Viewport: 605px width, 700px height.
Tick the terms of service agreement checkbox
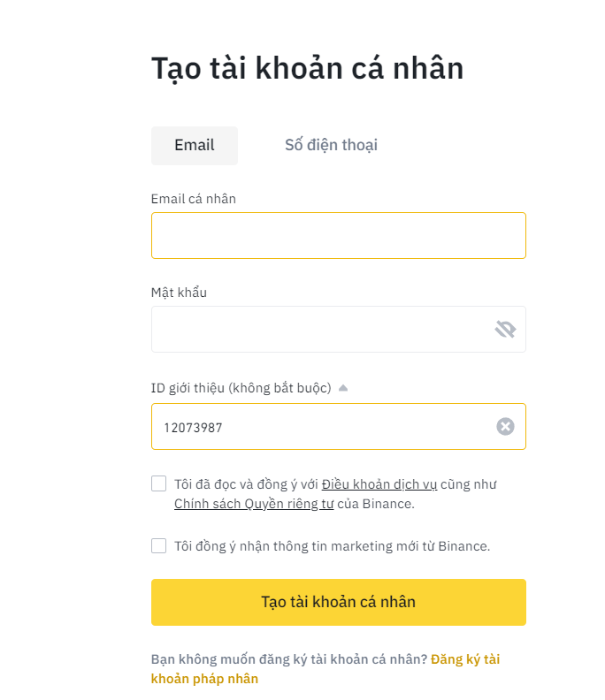click(x=159, y=483)
